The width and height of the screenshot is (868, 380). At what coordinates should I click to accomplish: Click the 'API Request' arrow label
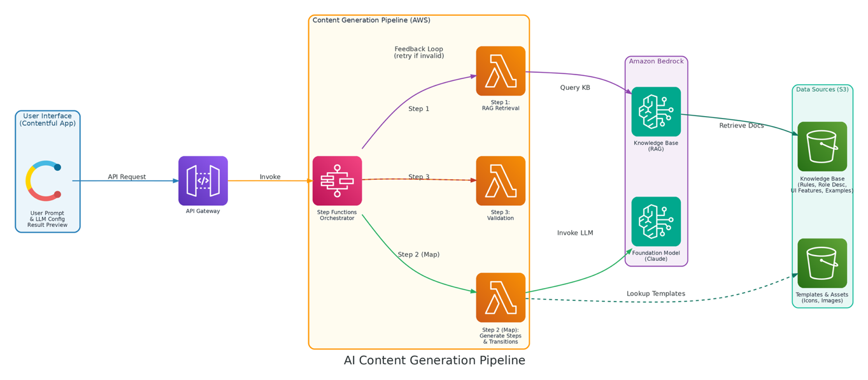(127, 177)
